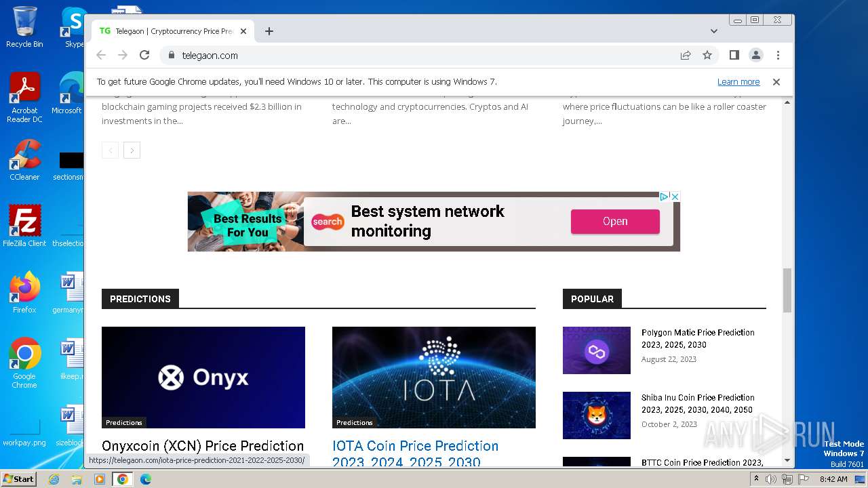Open FileZilla Client desktop icon
The height and width of the screenshot is (488, 868).
pos(24,226)
